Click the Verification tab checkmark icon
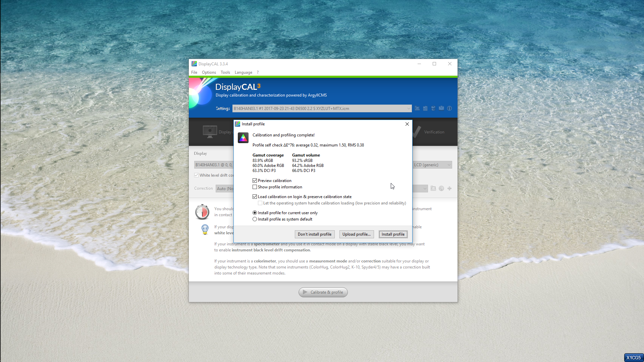The image size is (644, 362). [416, 132]
